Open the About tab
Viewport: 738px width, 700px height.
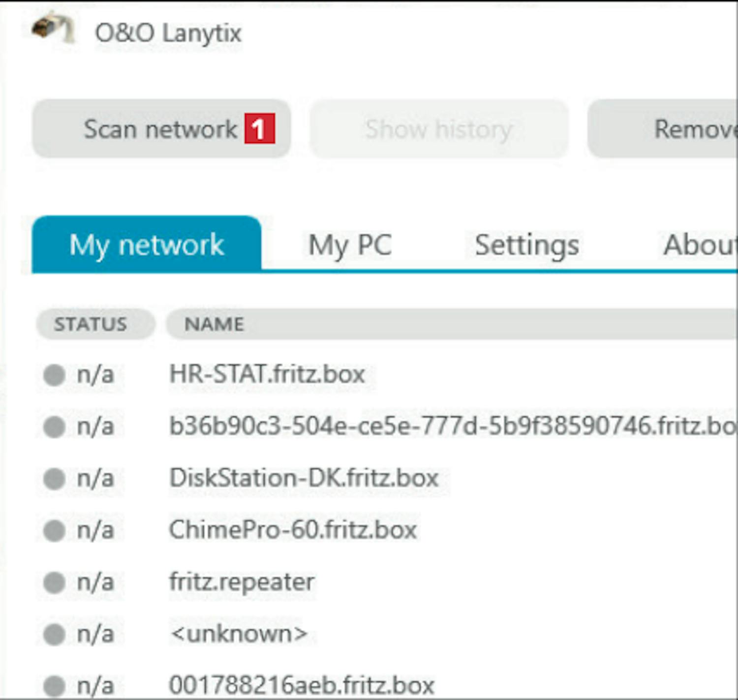[700, 245]
